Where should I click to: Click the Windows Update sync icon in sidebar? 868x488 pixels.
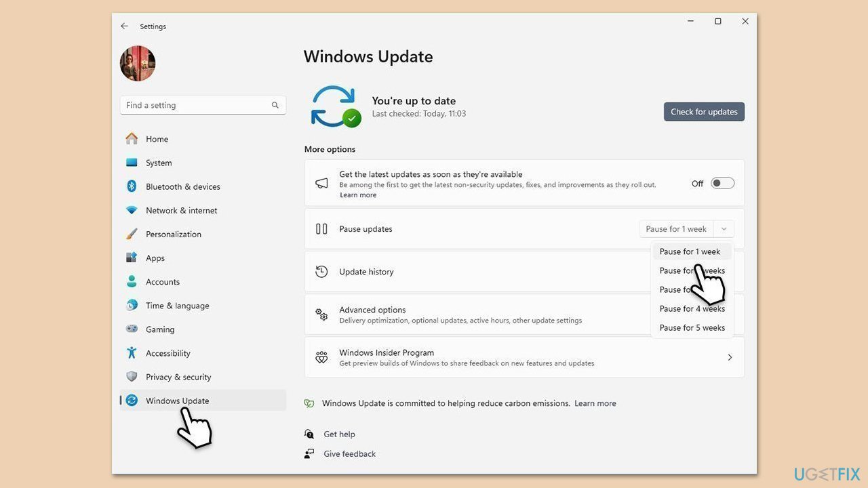(132, 401)
